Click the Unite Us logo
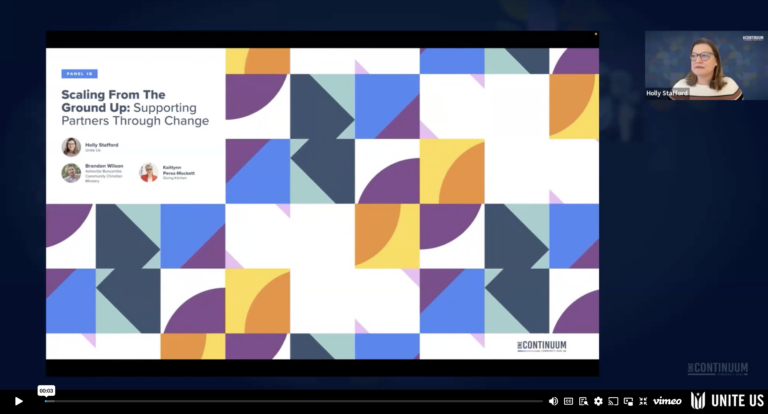Image resolution: width=768 pixels, height=414 pixels. (x=727, y=400)
